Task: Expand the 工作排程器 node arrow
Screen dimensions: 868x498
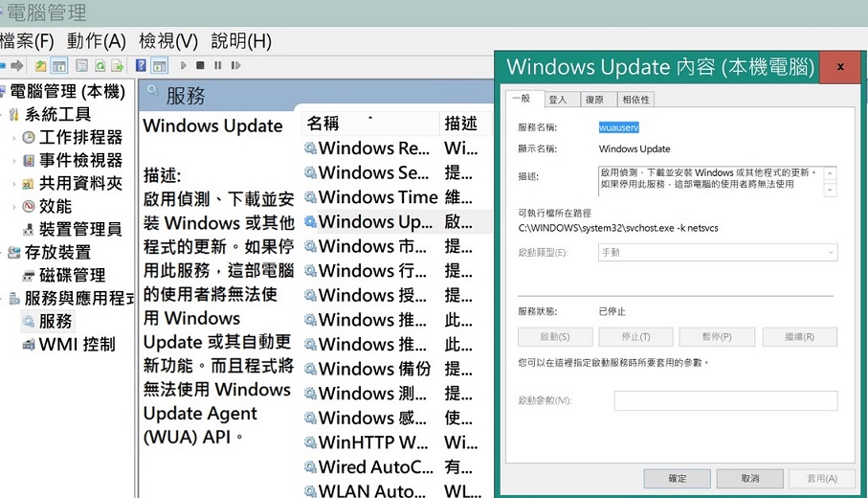Action: pos(13,137)
